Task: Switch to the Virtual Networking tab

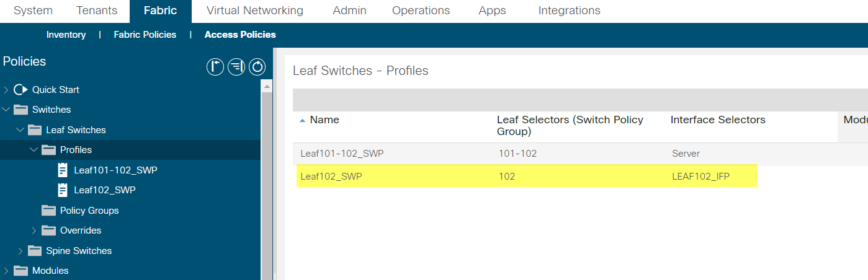Action: tap(255, 11)
